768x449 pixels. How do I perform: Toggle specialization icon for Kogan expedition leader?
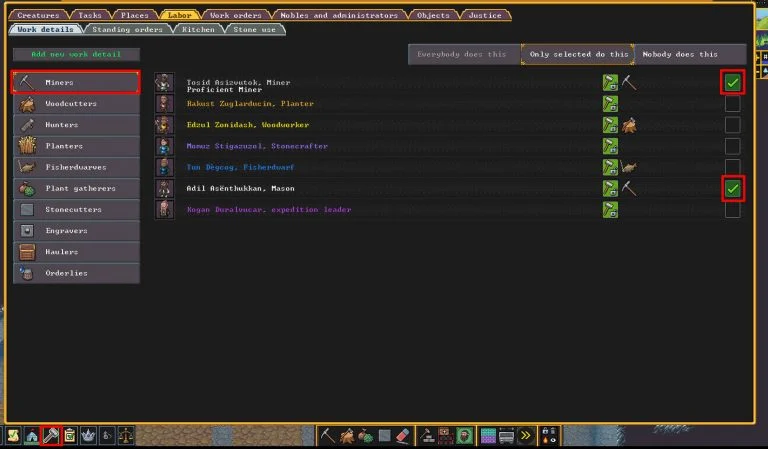click(x=610, y=210)
